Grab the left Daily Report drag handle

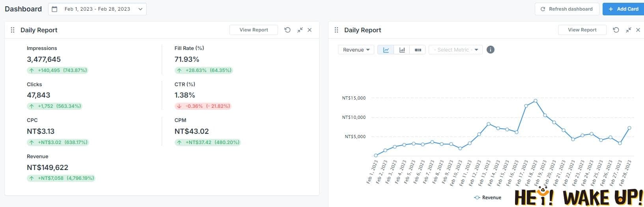pyautogui.click(x=13, y=30)
